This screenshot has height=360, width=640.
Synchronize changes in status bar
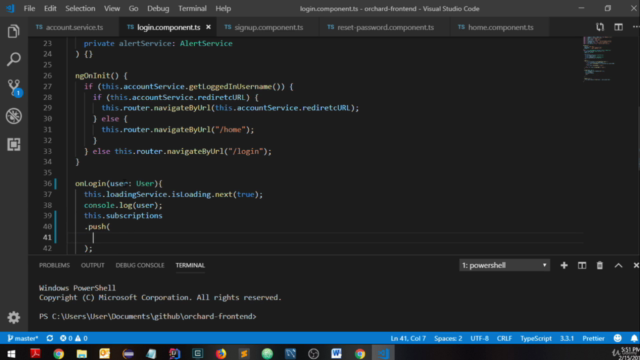[50, 338]
